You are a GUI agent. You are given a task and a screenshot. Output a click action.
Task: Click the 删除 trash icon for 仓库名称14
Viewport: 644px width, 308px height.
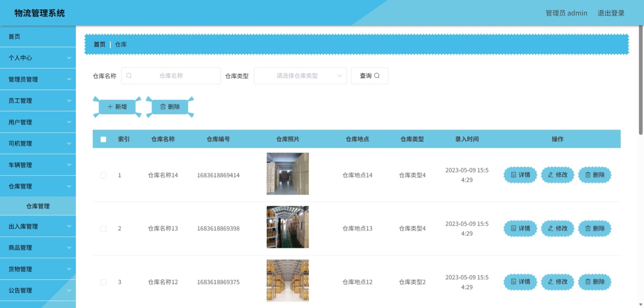tap(588, 175)
